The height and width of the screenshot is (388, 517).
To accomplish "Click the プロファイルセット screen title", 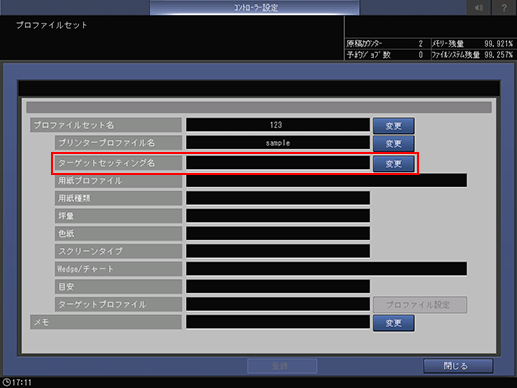I will pos(52,25).
